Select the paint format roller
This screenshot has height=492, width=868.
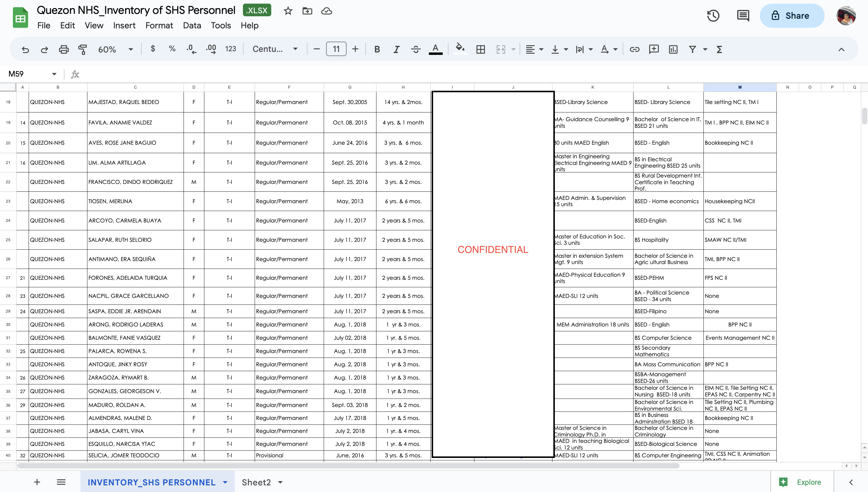click(x=82, y=49)
